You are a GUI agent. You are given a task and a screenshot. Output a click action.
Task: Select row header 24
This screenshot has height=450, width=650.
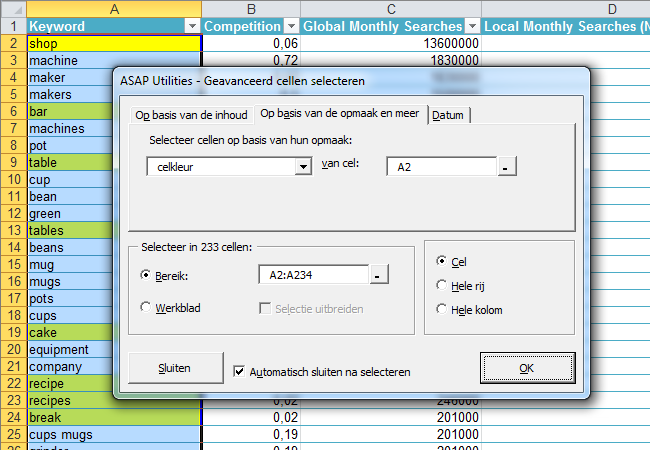[14, 417]
